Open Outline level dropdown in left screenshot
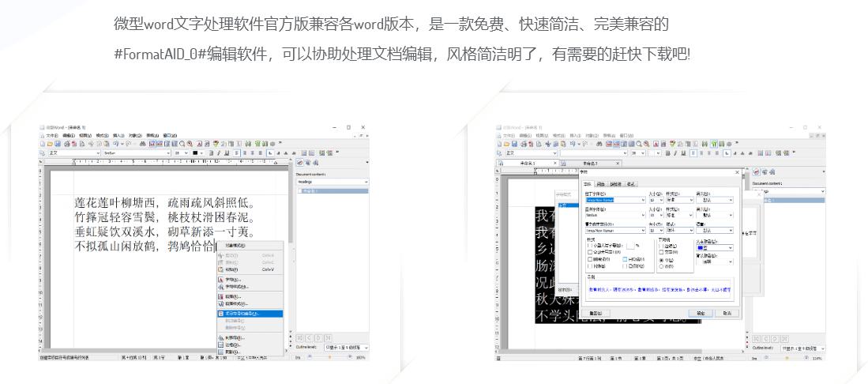868x384 pixels. pos(347,348)
